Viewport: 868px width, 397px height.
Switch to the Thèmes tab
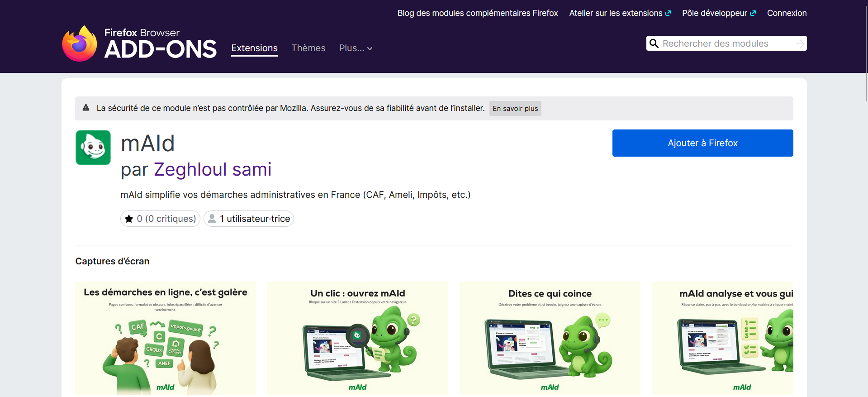(308, 48)
